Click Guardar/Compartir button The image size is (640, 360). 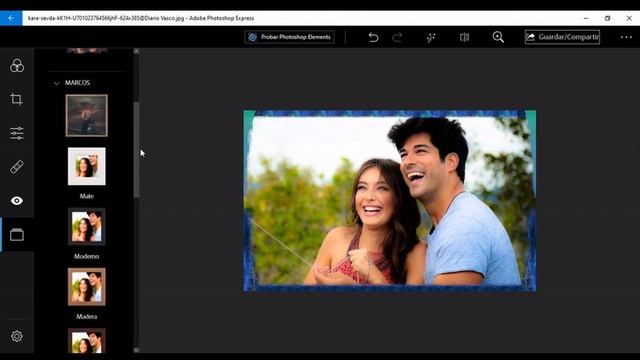point(562,37)
